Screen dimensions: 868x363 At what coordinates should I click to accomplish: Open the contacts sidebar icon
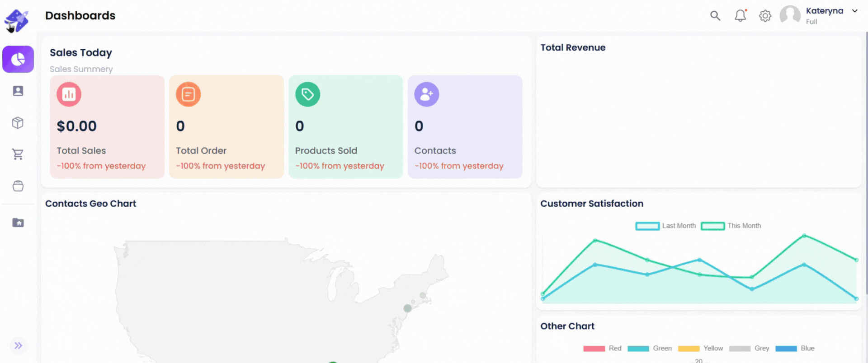coord(18,91)
